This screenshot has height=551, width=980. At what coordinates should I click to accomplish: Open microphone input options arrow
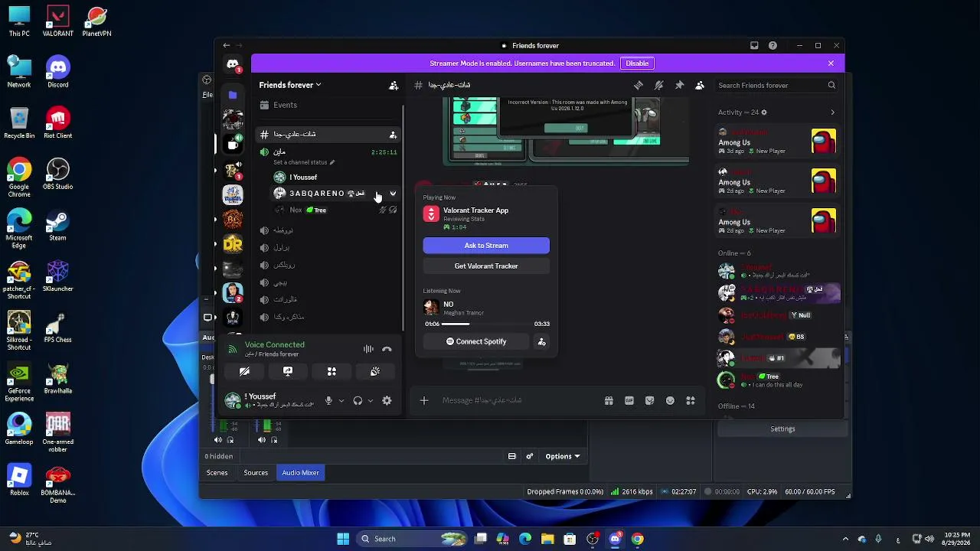click(x=341, y=400)
